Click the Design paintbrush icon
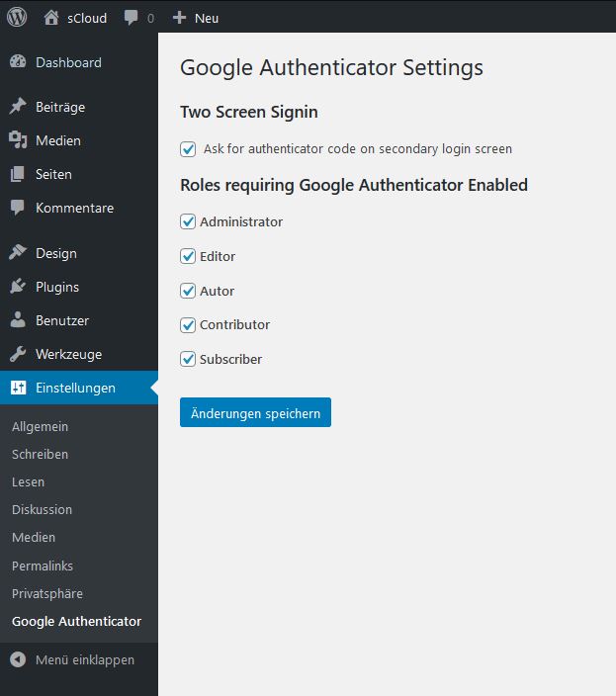The width and height of the screenshot is (616, 696). 18,253
